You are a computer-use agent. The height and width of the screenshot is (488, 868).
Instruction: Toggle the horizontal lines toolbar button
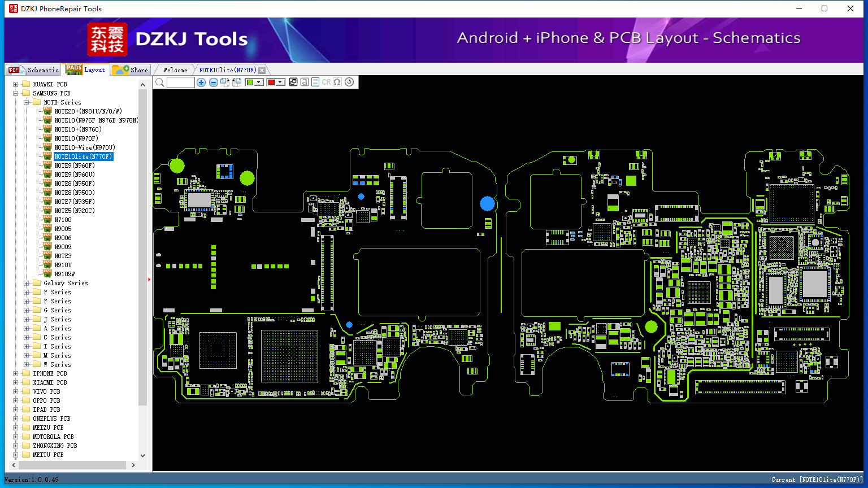point(315,82)
